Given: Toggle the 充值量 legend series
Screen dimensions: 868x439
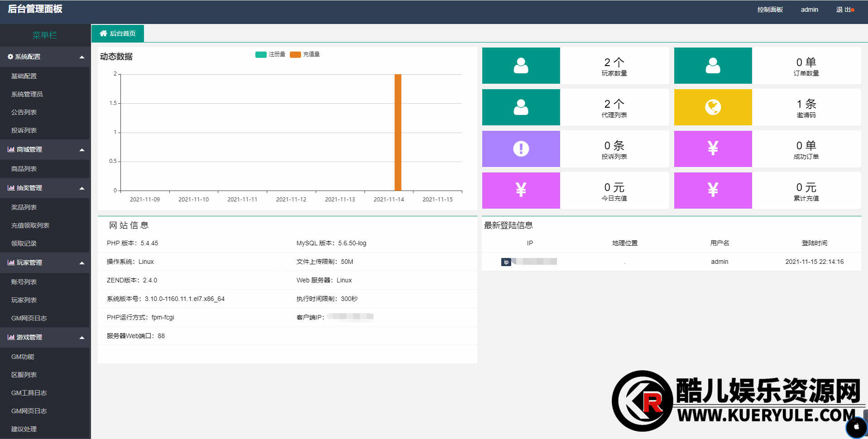Looking at the screenshot, I should coord(305,54).
